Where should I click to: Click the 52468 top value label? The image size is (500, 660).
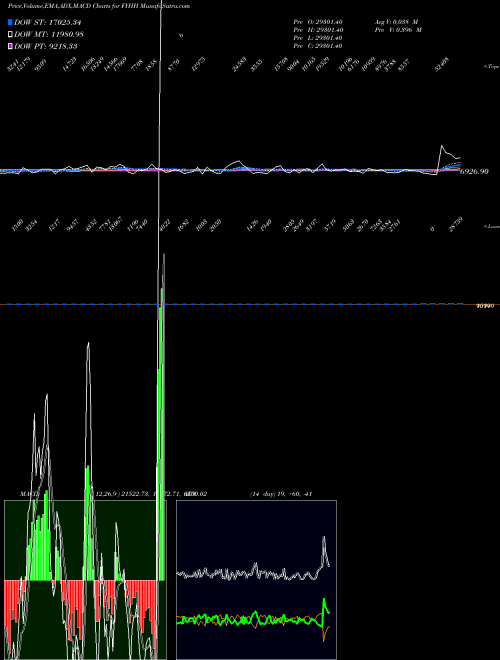pos(442,65)
